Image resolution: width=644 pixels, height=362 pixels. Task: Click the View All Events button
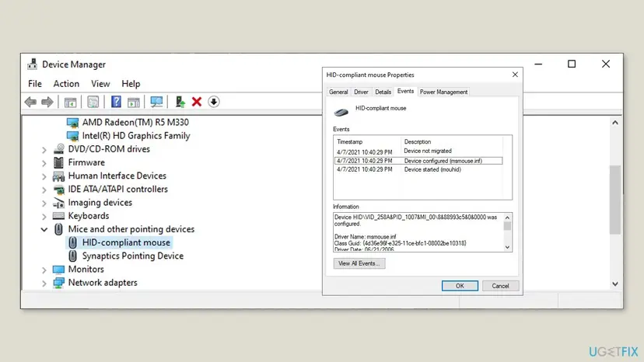point(359,263)
